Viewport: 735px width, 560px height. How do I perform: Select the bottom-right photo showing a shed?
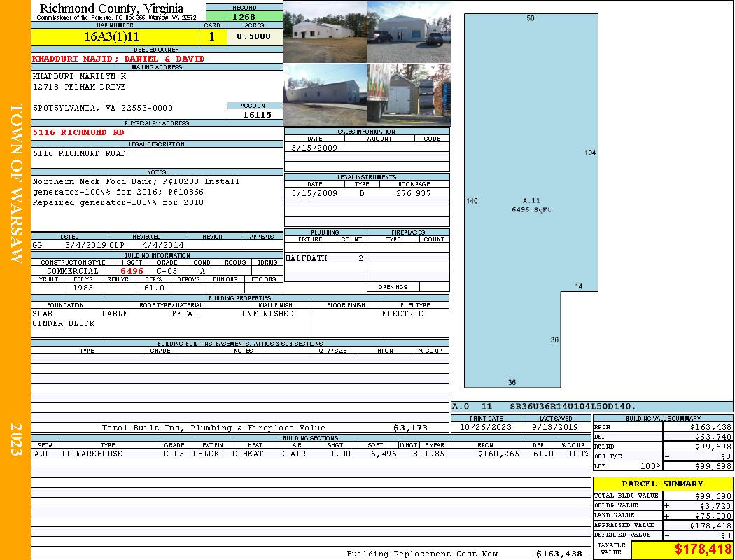pos(408,94)
